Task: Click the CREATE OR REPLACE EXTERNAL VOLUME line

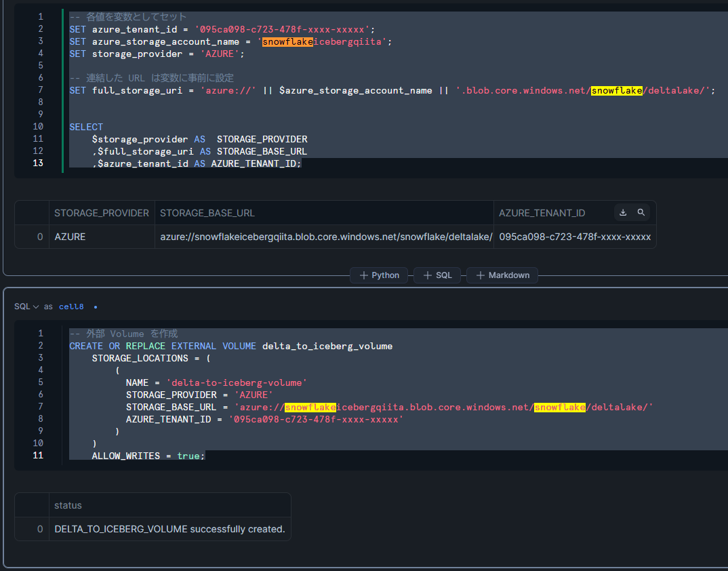Action: pos(230,346)
